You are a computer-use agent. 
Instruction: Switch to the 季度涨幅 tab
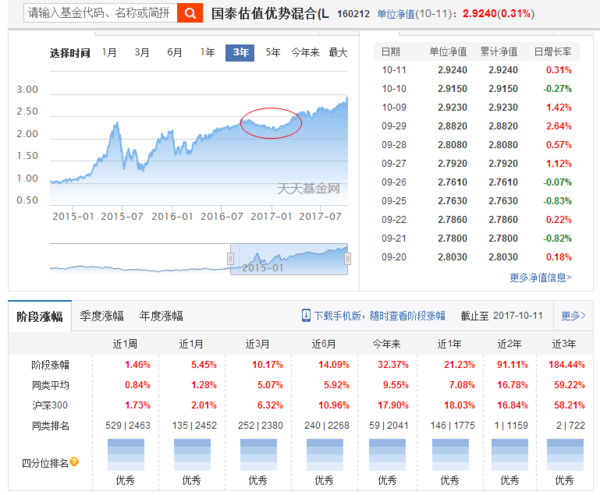tap(102, 316)
